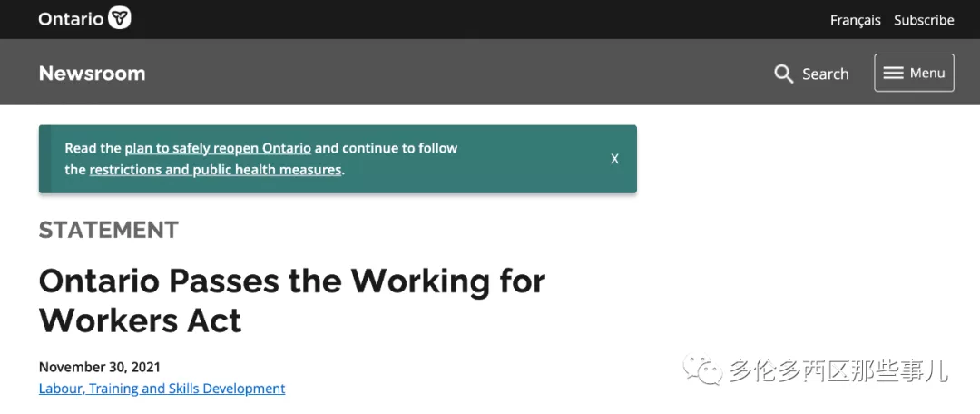Switch language to Français

point(855,20)
